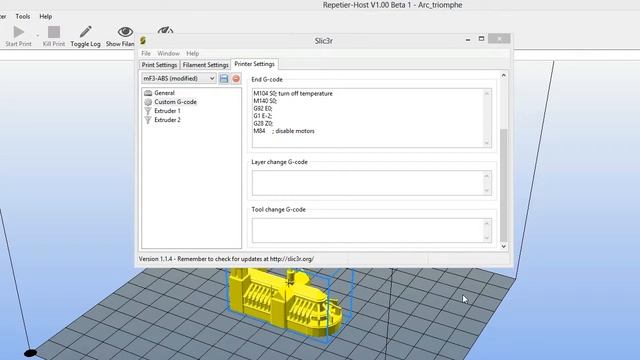640x360 pixels.
Task: Switch to the Print Settings tab
Action: 159,65
